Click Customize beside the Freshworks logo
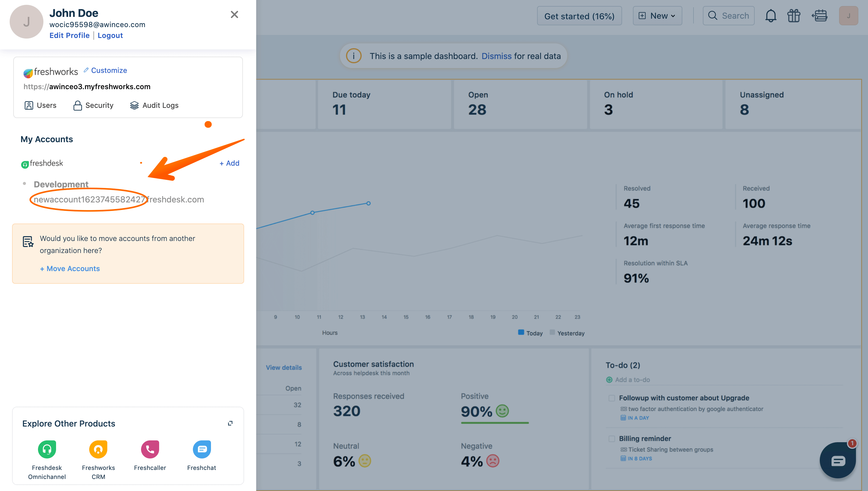 pyautogui.click(x=105, y=70)
